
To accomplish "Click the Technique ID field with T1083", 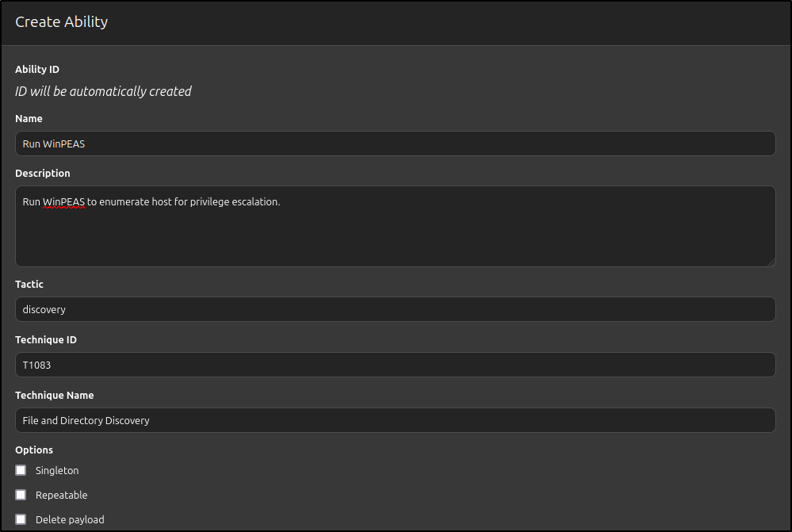I will tap(396, 365).
